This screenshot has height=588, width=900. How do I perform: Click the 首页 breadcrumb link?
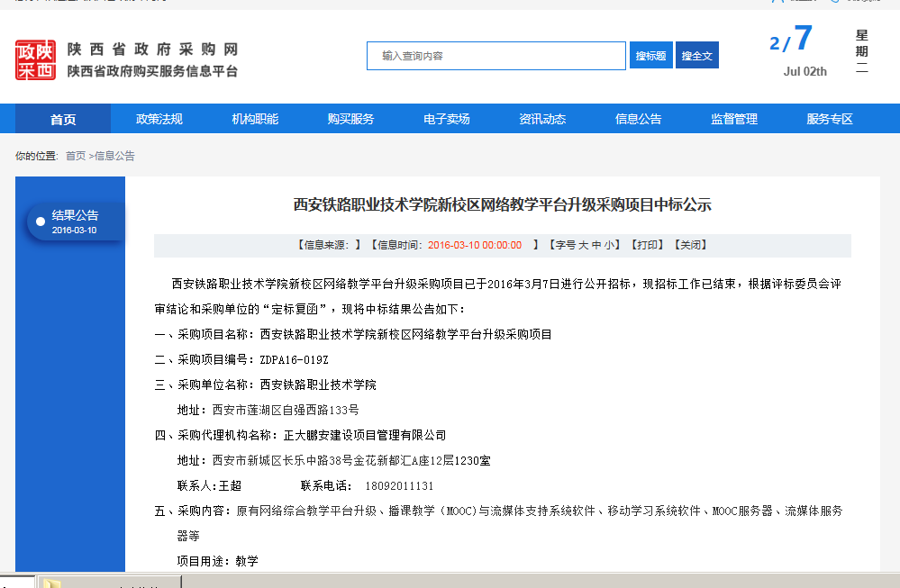coord(76,156)
